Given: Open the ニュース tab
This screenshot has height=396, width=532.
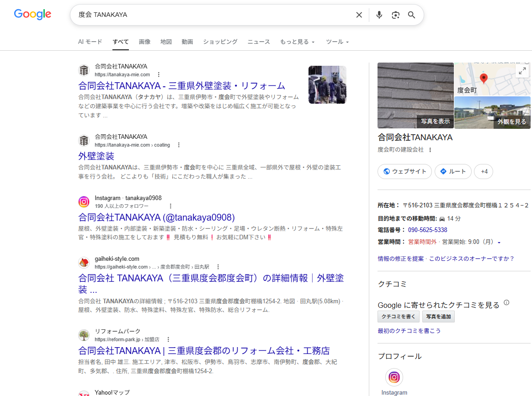Looking at the screenshot, I should point(259,42).
